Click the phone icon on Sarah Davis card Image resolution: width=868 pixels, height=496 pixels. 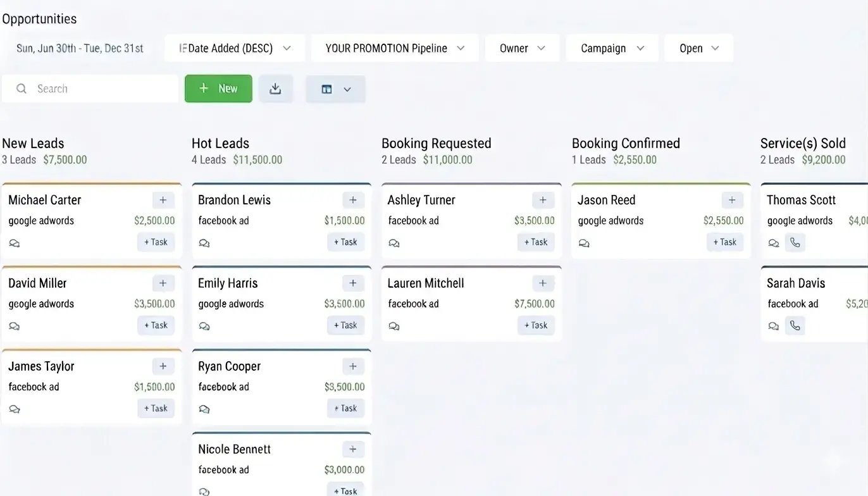[795, 326]
